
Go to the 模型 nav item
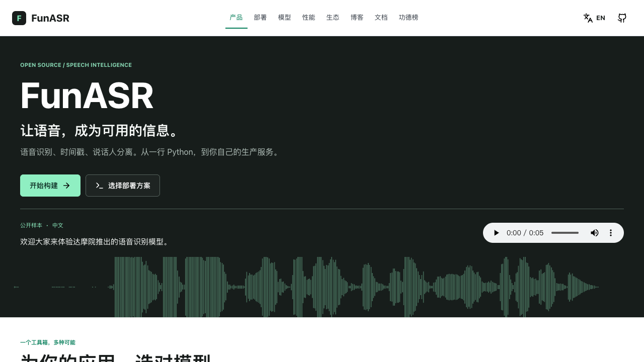(285, 18)
